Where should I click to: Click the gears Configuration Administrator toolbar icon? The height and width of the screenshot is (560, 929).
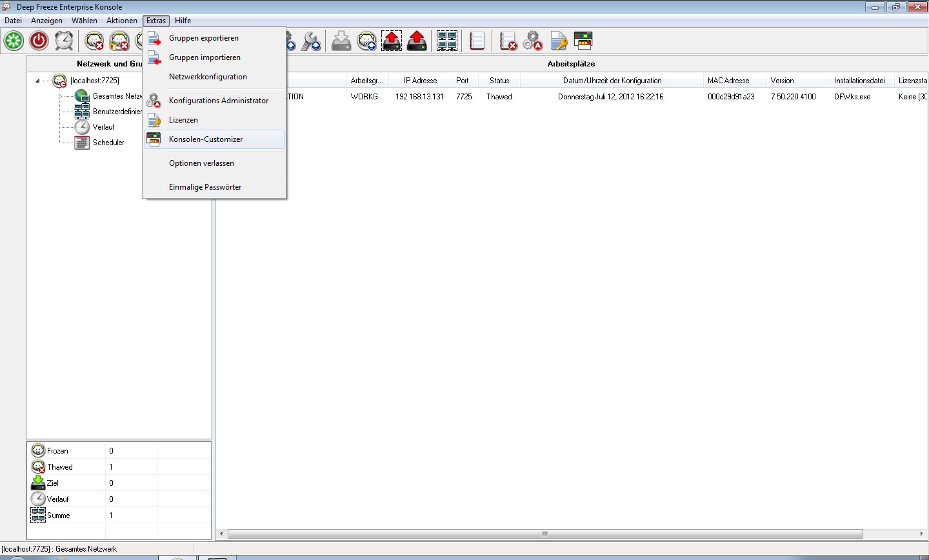tap(533, 41)
